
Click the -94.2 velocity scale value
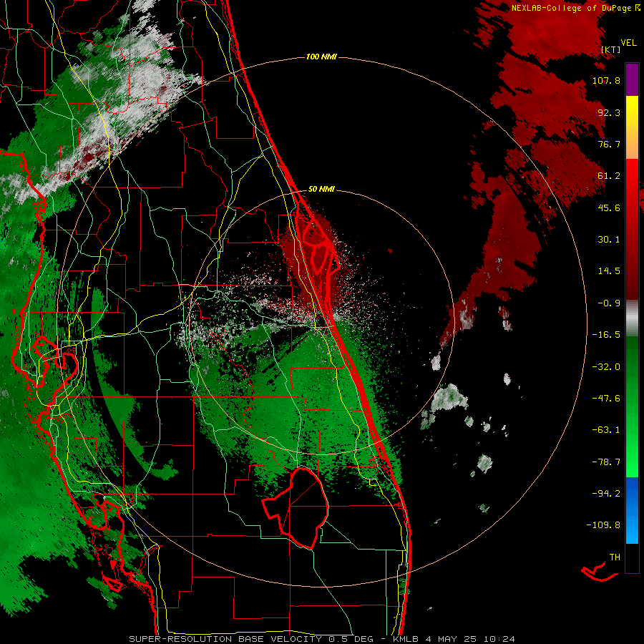606,493
